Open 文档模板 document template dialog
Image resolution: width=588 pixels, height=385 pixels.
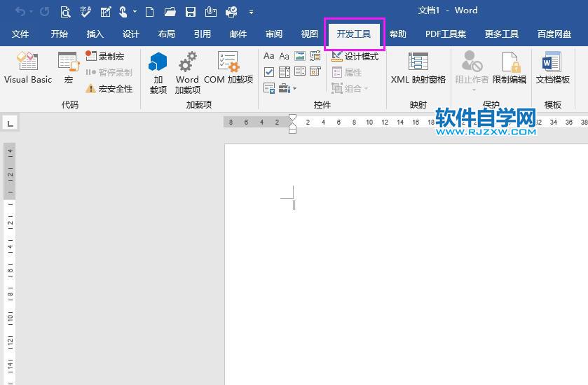click(x=552, y=67)
